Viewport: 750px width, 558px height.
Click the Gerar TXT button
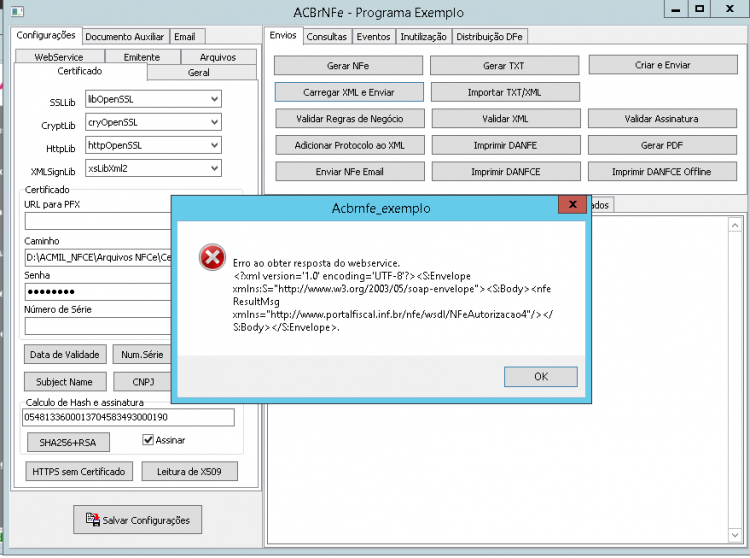pos(504,66)
